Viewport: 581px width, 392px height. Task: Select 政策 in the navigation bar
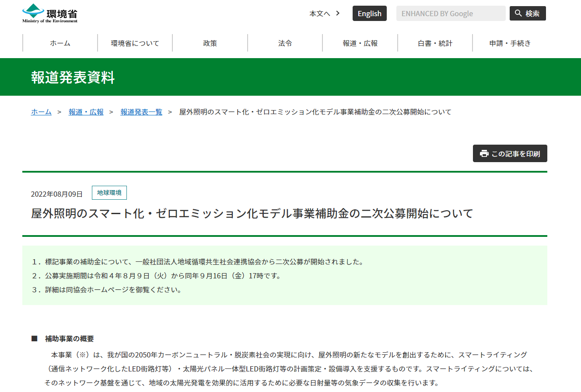(x=210, y=43)
